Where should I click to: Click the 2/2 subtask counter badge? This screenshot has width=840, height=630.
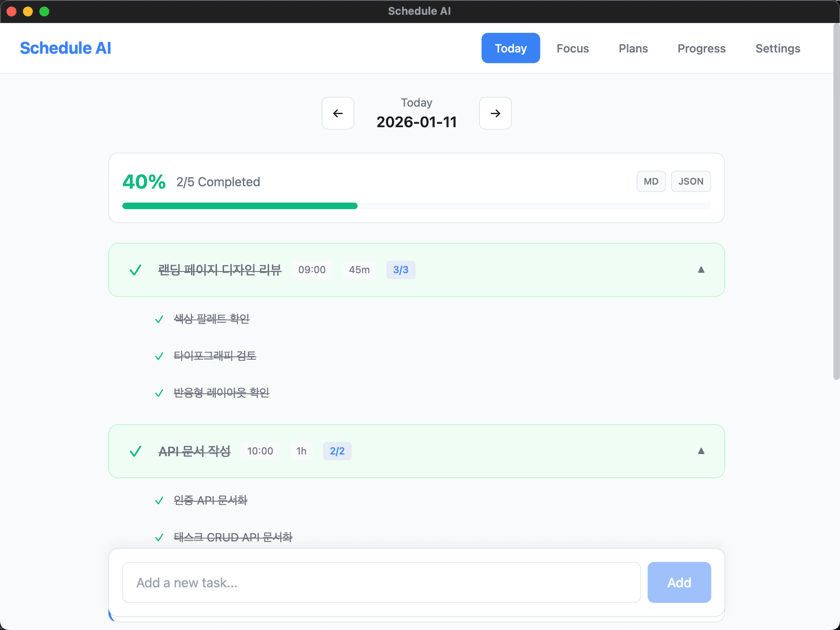pos(337,451)
